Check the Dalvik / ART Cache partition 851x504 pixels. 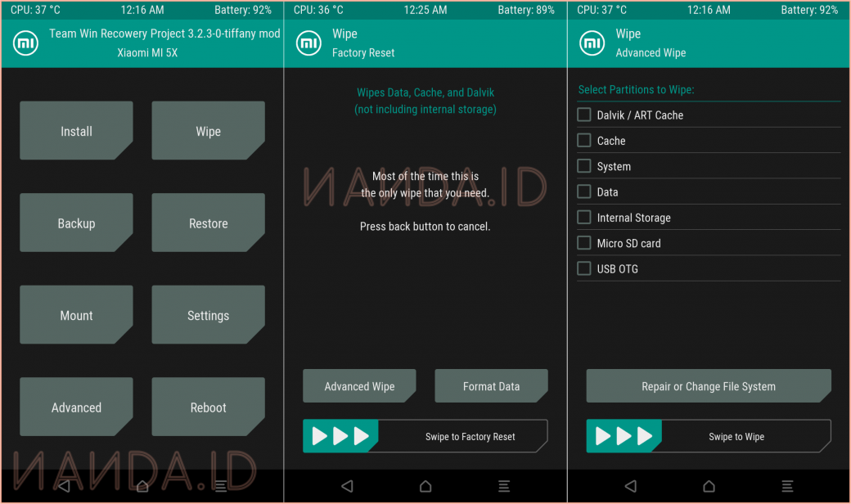pyautogui.click(x=584, y=115)
